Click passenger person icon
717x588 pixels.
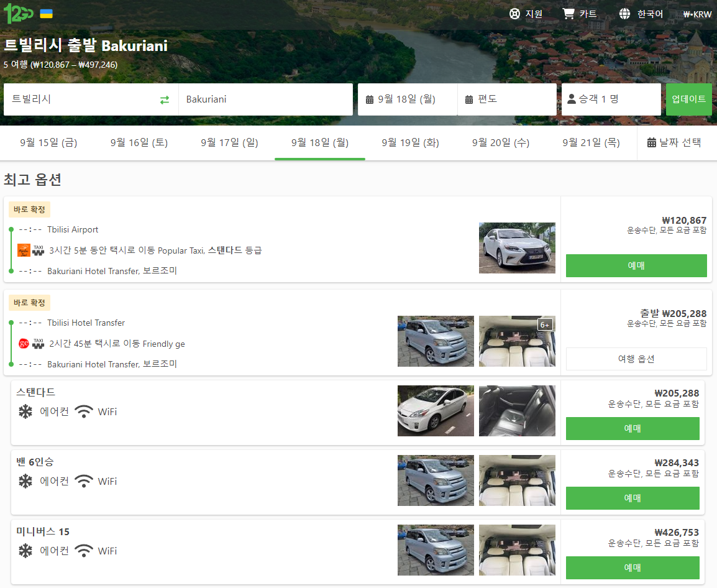[572, 99]
